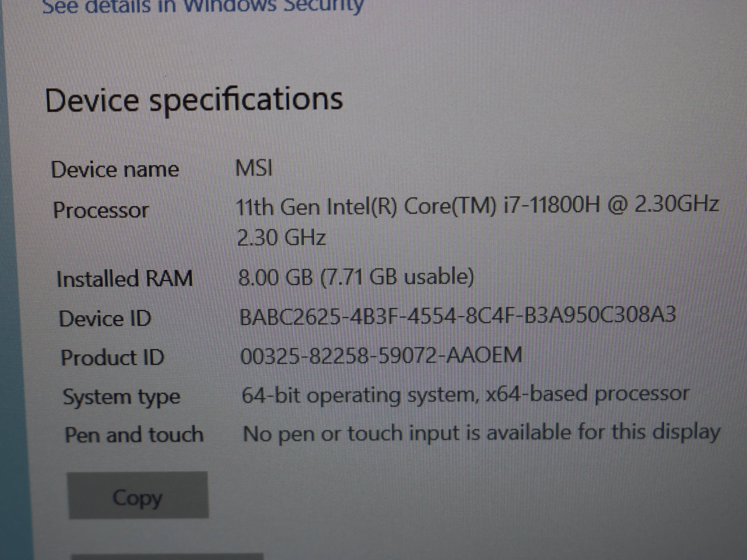Click the 'Product ID' label
747x560 pixels.
112,357
